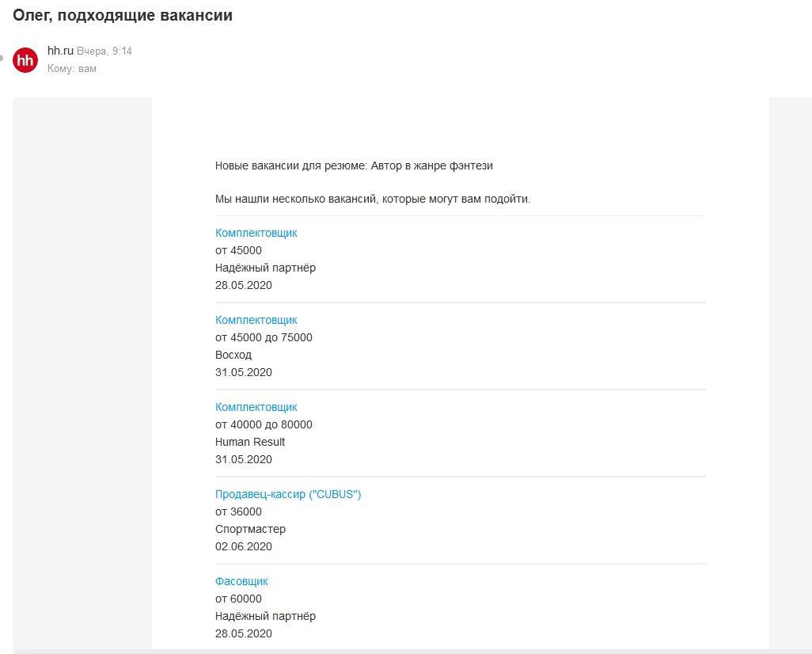Click the salary text "от 60000"
The height and width of the screenshot is (654, 812).
[x=238, y=599]
